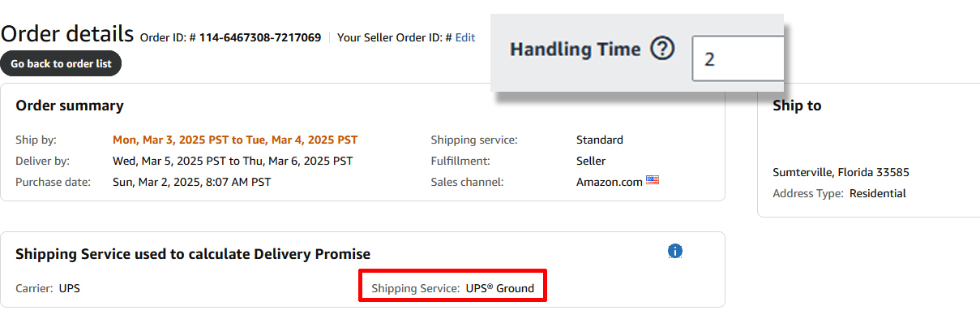
Task: Click the Ship to heading
Action: (x=797, y=106)
